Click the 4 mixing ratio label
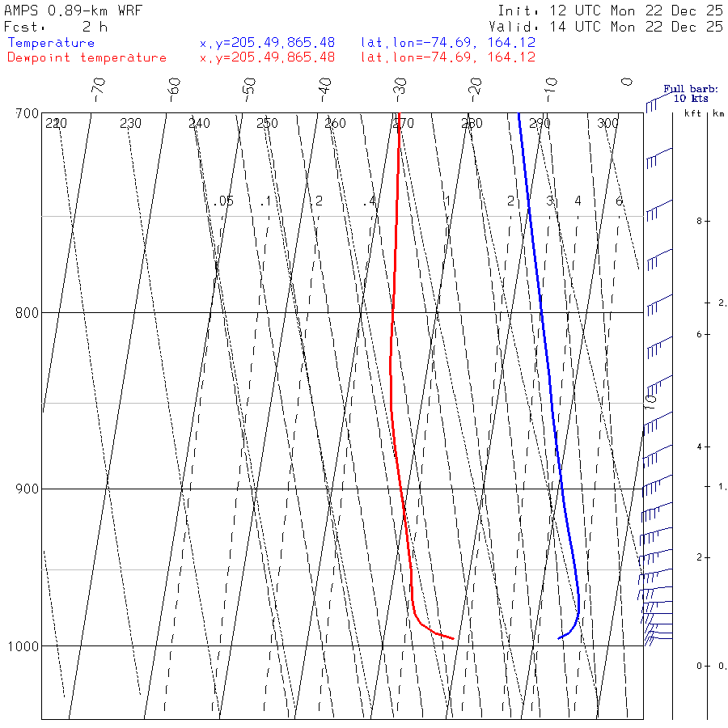Image resolution: width=728 pixels, height=728 pixels. point(578,201)
